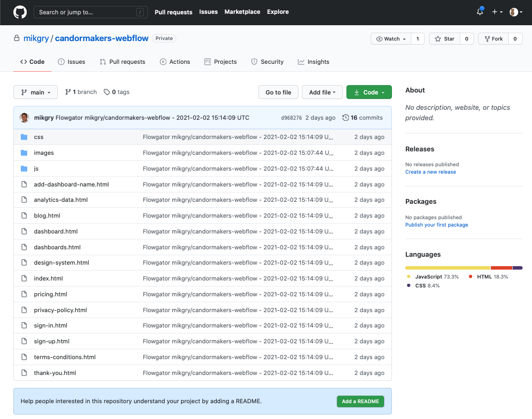Screen dimensions: 532x419
Task: Open the user avatar menu
Action: pyautogui.click(x=516, y=12)
